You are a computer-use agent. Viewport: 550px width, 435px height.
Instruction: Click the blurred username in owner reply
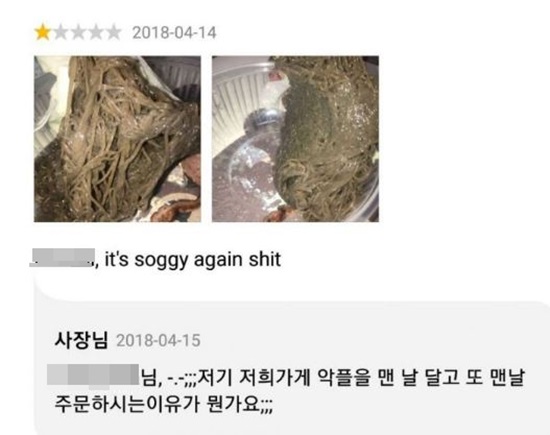tap(93, 375)
